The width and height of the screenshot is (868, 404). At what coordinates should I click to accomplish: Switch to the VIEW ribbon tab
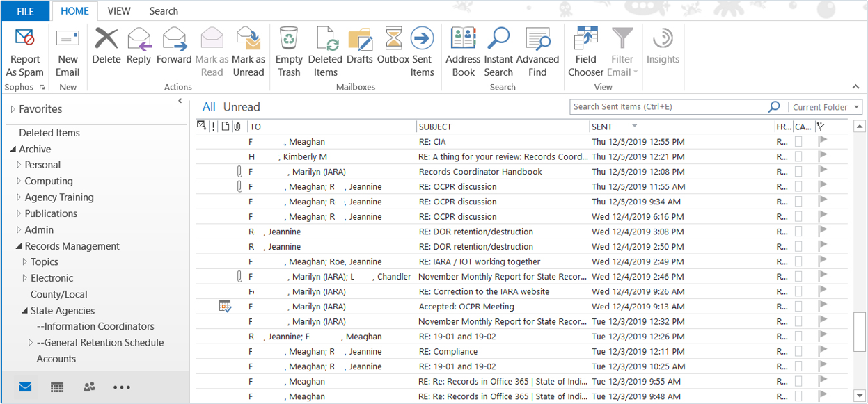click(119, 11)
